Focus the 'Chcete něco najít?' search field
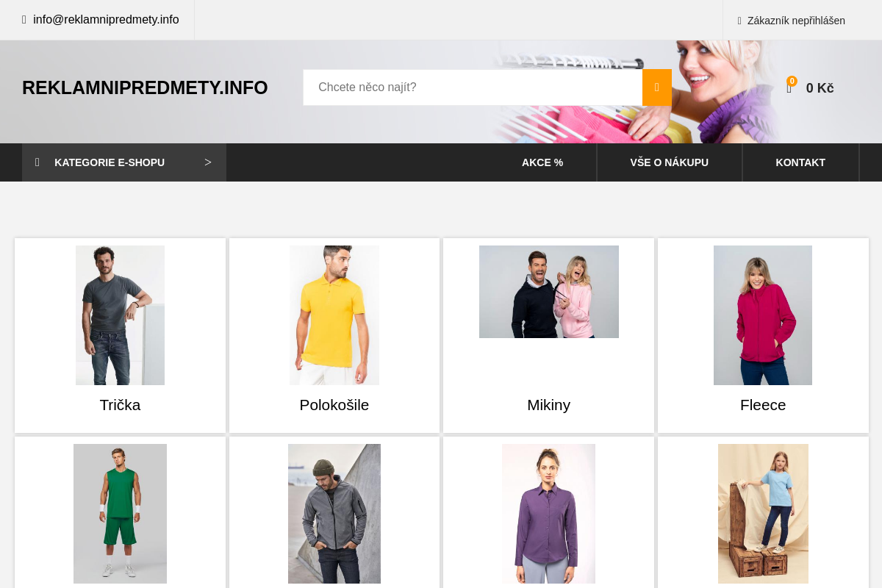Viewport: 882px width, 588px height. (x=473, y=87)
